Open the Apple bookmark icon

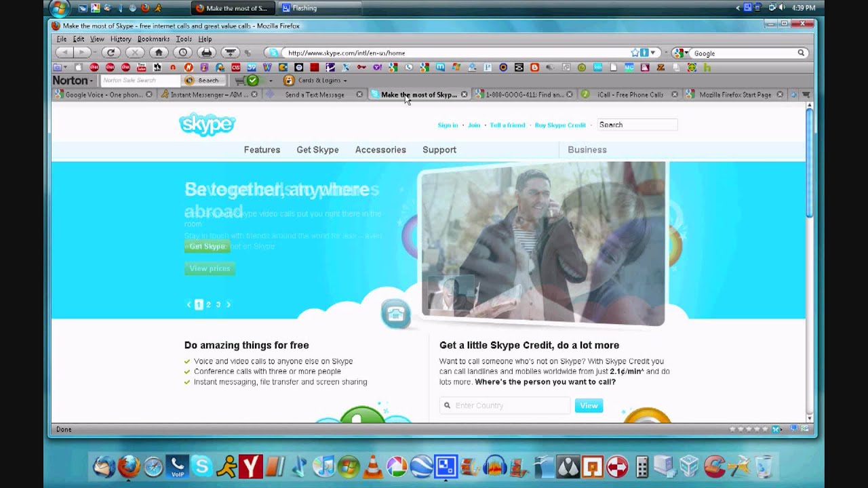tap(79, 67)
